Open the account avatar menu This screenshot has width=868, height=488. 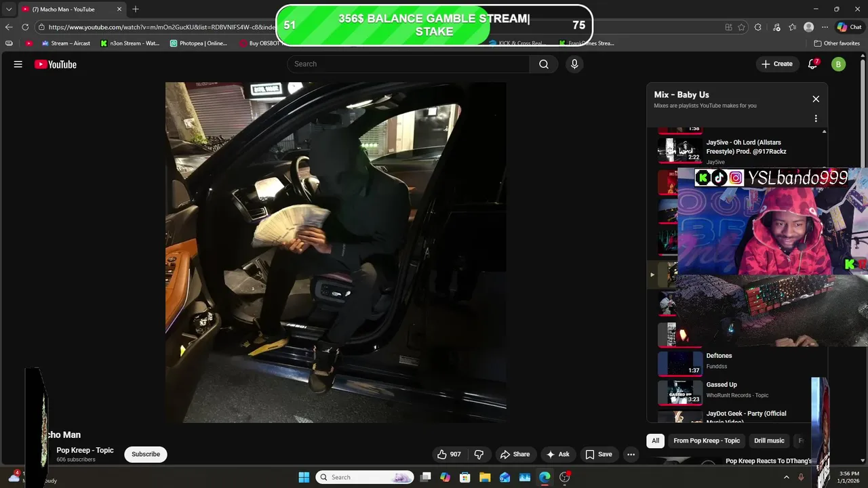(x=839, y=64)
